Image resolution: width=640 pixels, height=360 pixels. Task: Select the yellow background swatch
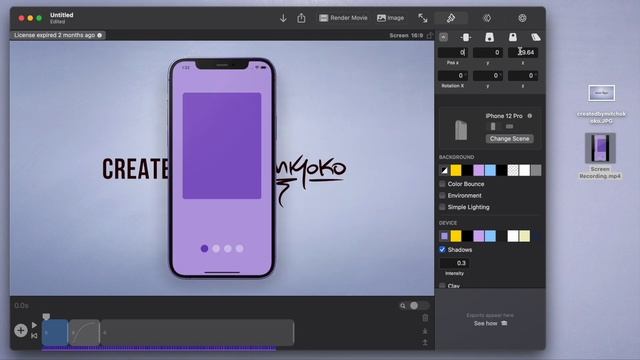[x=456, y=170]
